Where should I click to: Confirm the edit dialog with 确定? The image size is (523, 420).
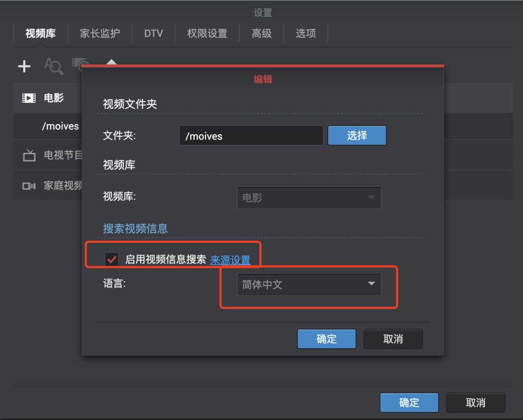coord(326,339)
